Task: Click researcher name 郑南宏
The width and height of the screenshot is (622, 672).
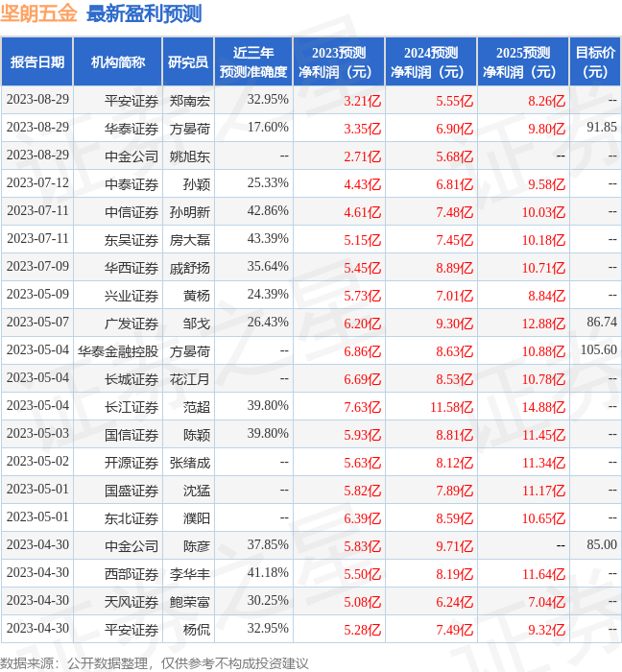Action: [x=190, y=101]
